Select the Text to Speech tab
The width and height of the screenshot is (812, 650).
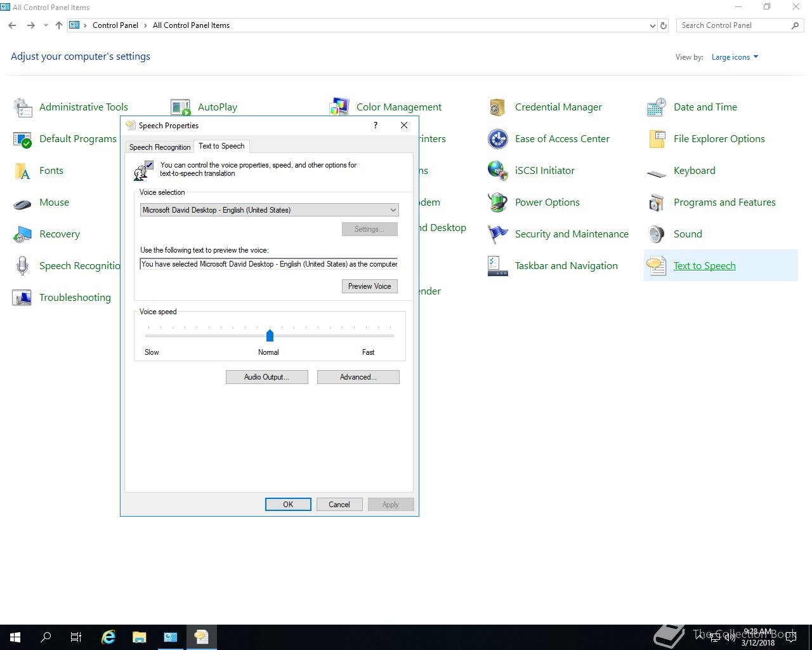point(221,146)
